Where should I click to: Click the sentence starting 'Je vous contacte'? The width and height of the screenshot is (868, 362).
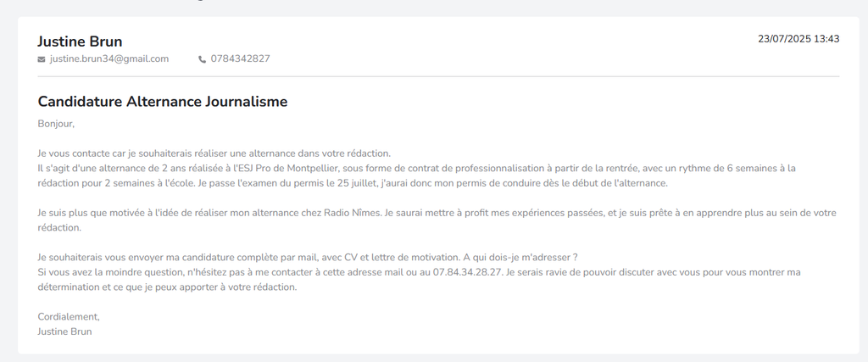214,153
